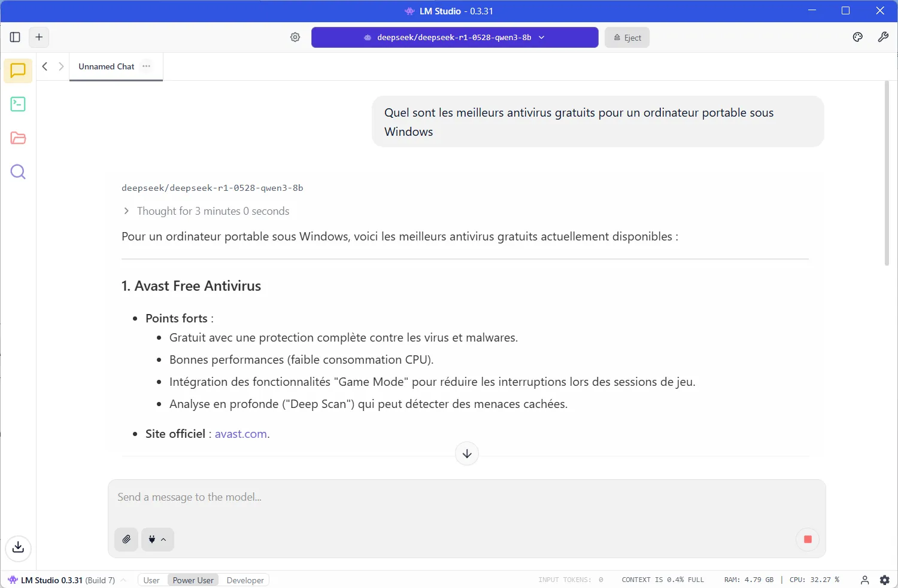
Task: Stop generation with the red square button
Action: tap(807, 539)
